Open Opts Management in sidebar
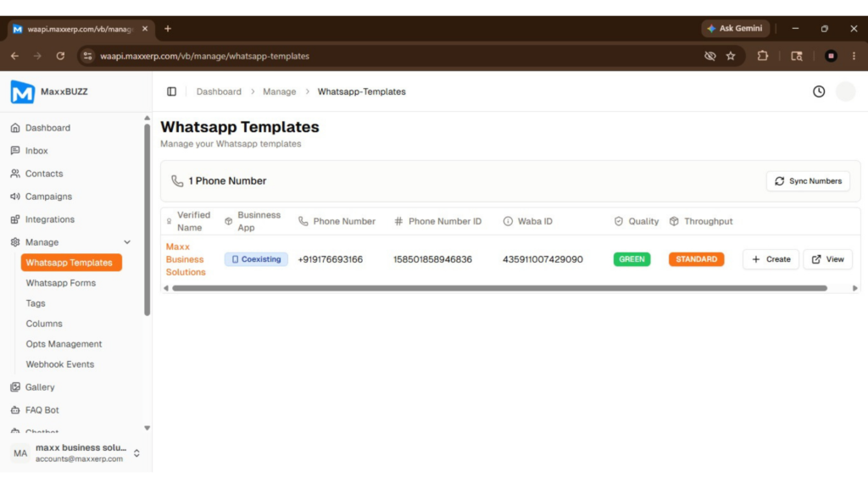This screenshot has width=868, height=488. coord(64,344)
